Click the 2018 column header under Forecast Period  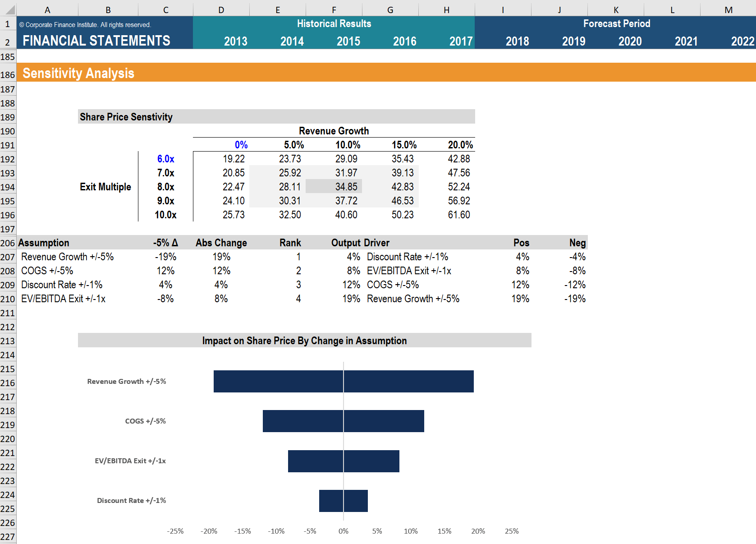(x=517, y=41)
